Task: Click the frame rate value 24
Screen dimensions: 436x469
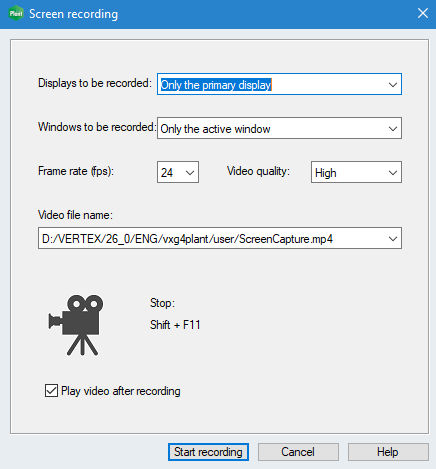Action: [167, 173]
